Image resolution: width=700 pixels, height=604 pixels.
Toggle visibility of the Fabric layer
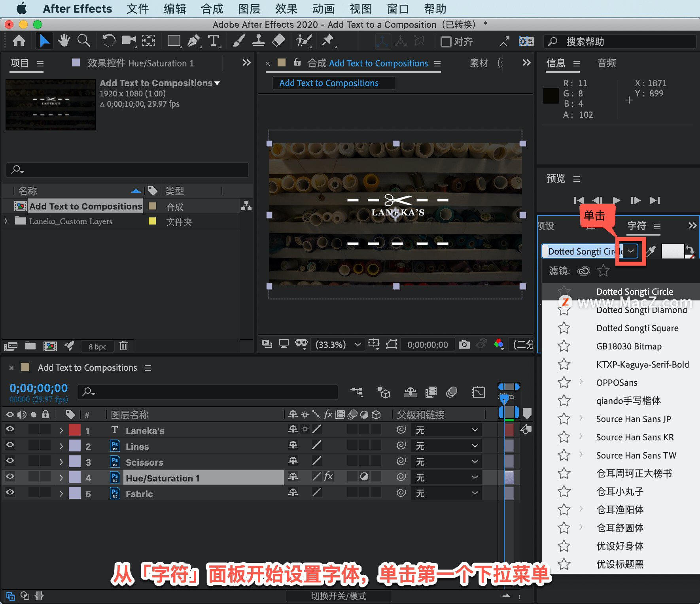click(10, 493)
